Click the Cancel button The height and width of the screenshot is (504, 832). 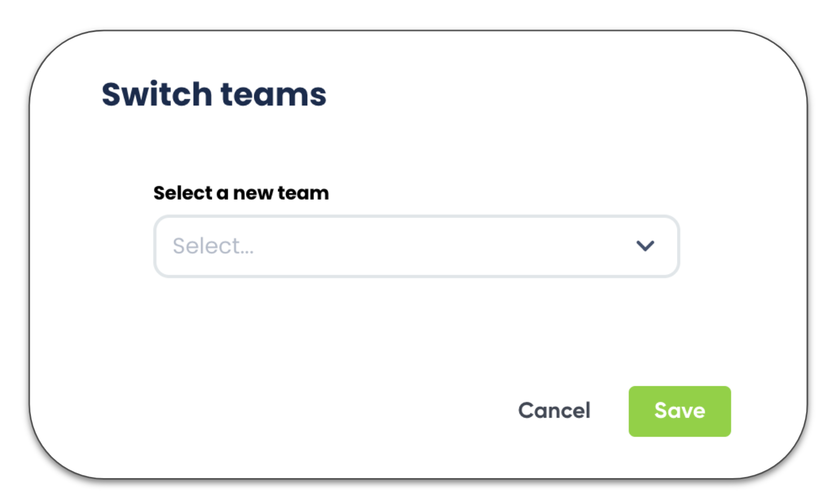pos(554,411)
